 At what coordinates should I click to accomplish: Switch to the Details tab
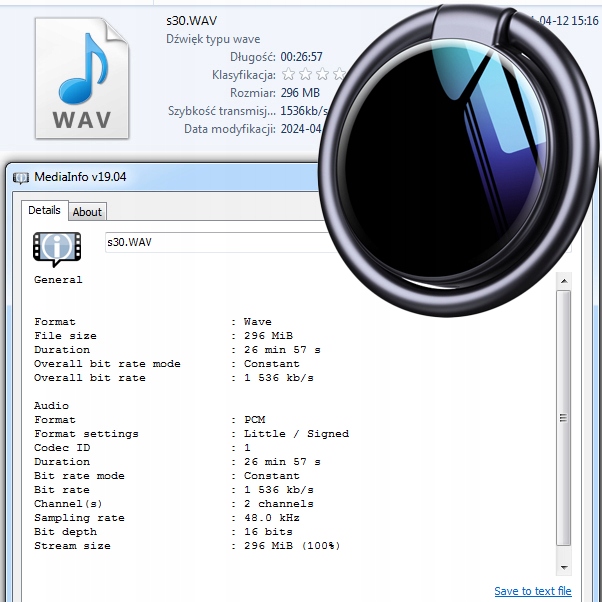pos(44,211)
